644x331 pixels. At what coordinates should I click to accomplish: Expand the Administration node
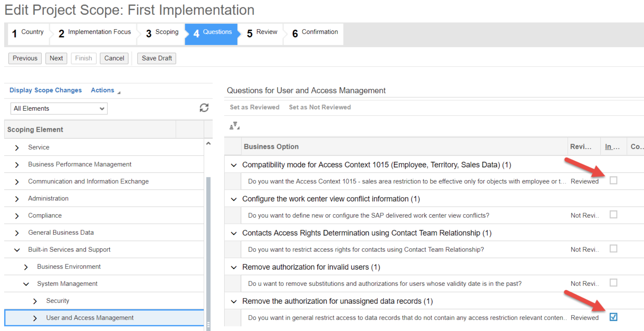(17, 199)
